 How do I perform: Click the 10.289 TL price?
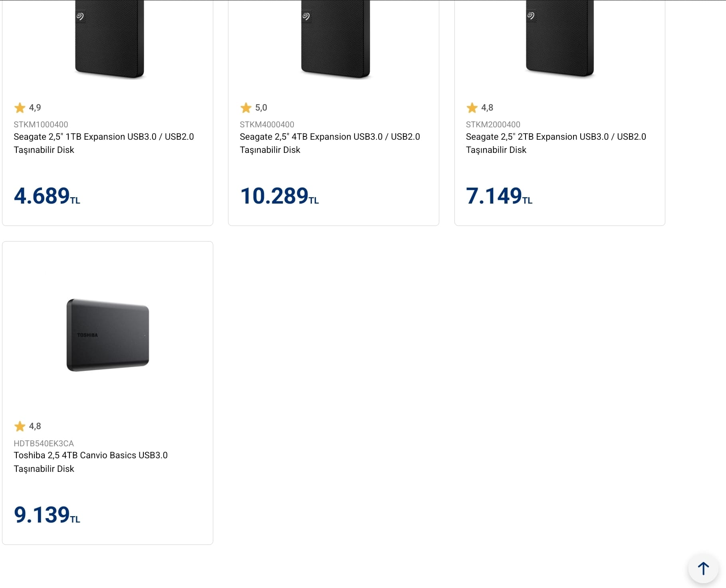point(280,196)
